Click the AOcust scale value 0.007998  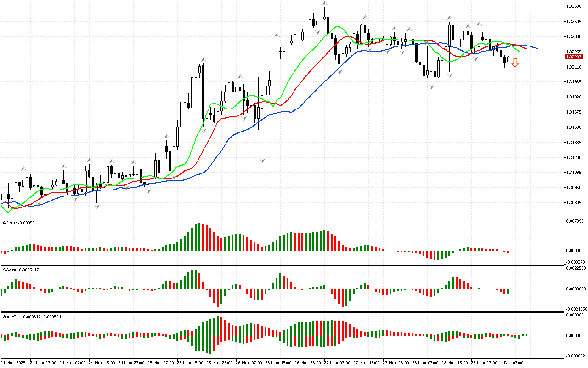[575, 221]
